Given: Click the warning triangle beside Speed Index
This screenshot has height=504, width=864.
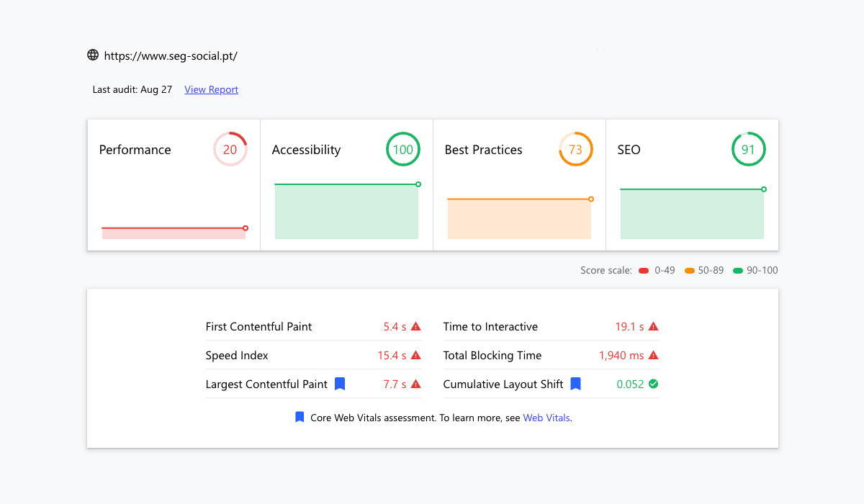Looking at the screenshot, I should click(x=415, y=356).
